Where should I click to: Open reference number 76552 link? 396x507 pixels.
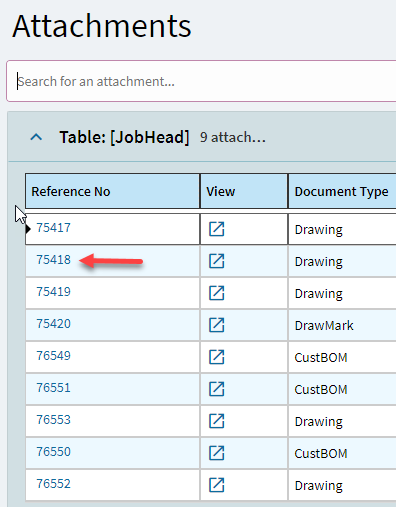pos(53,484)
